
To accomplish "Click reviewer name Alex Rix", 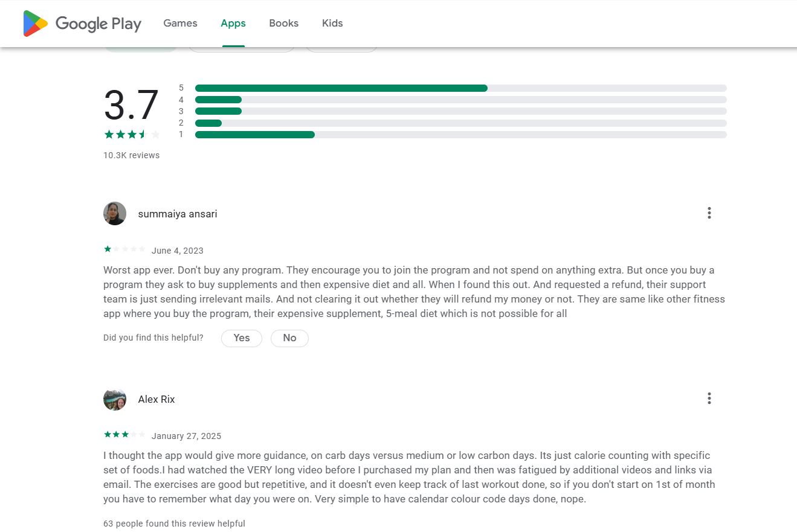I will (156, 399).
